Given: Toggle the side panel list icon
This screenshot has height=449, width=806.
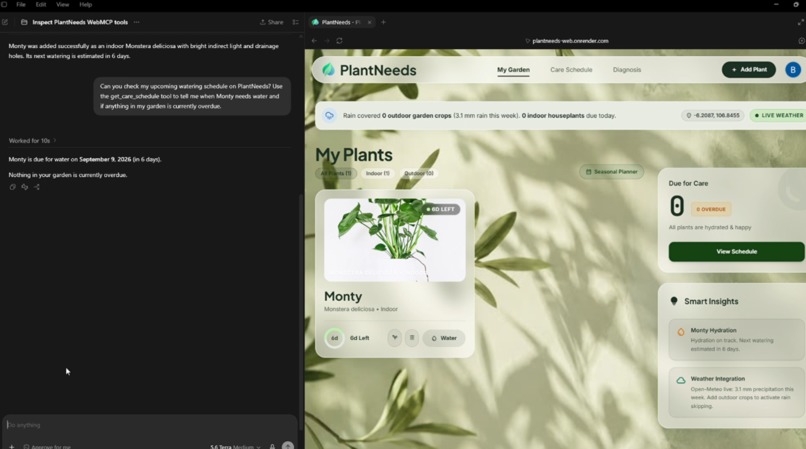Looking at the screenshot, I should (296, 22).
